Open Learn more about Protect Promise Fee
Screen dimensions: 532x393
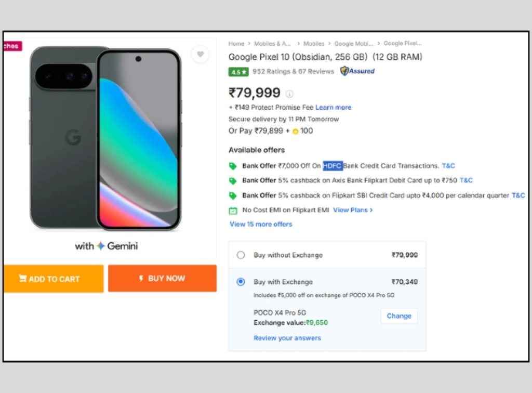click(x=333, y=107)
